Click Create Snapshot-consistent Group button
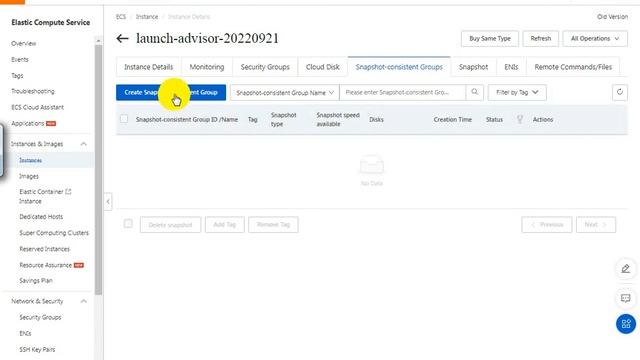 (171, 92)
